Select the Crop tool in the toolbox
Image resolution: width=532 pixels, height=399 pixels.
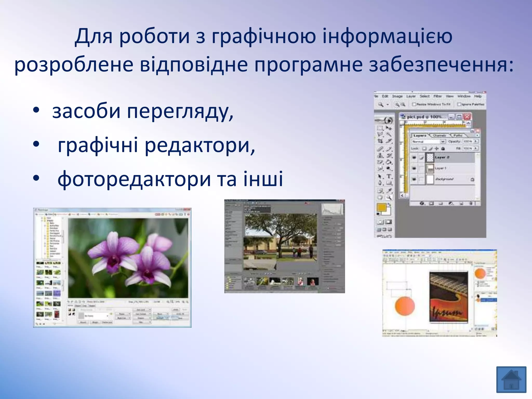(x=380, y=141)
